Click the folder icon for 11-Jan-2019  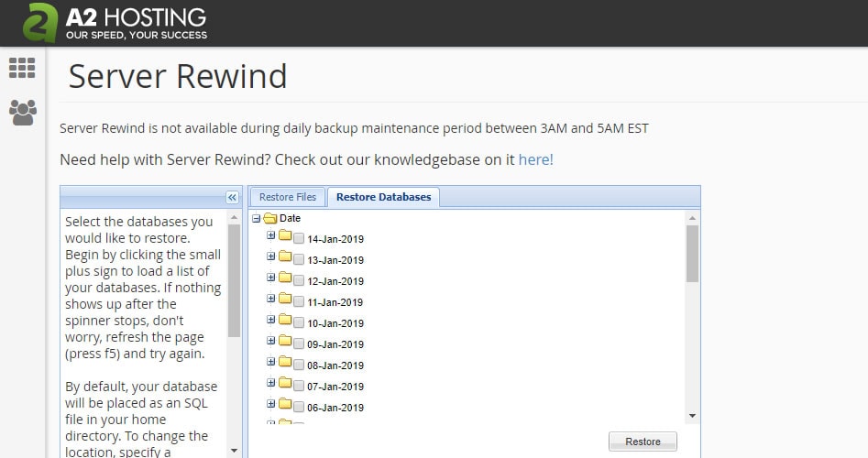click(285, 299)
